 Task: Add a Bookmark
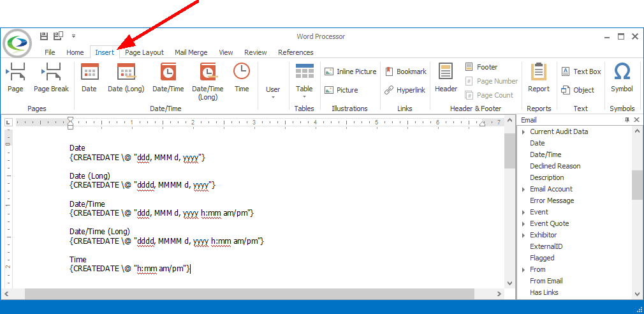406,71
